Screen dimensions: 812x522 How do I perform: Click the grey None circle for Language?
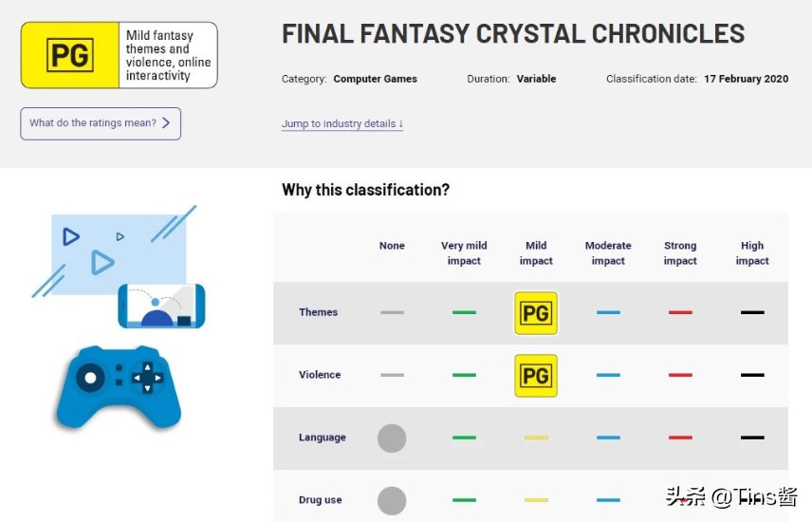tap(392, 438)
